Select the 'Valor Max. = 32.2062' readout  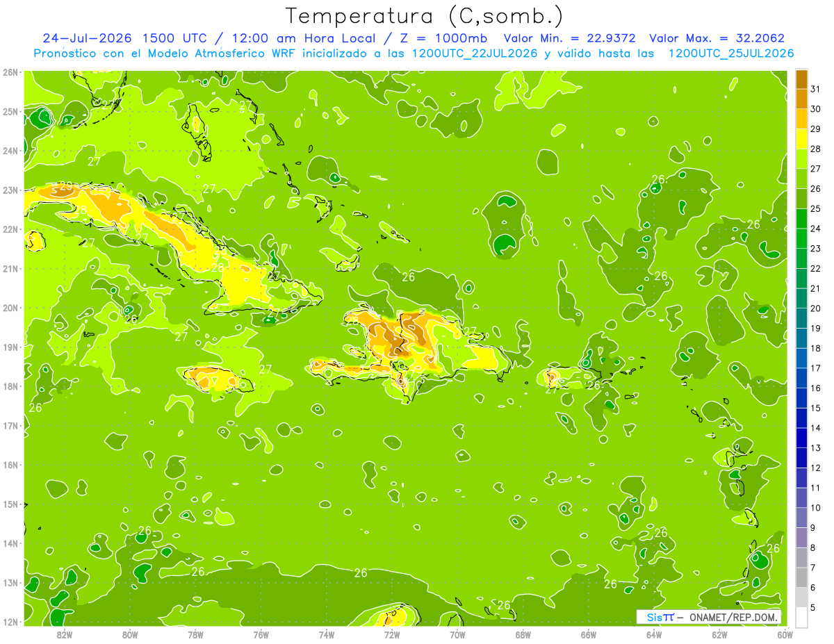(717, 38)
